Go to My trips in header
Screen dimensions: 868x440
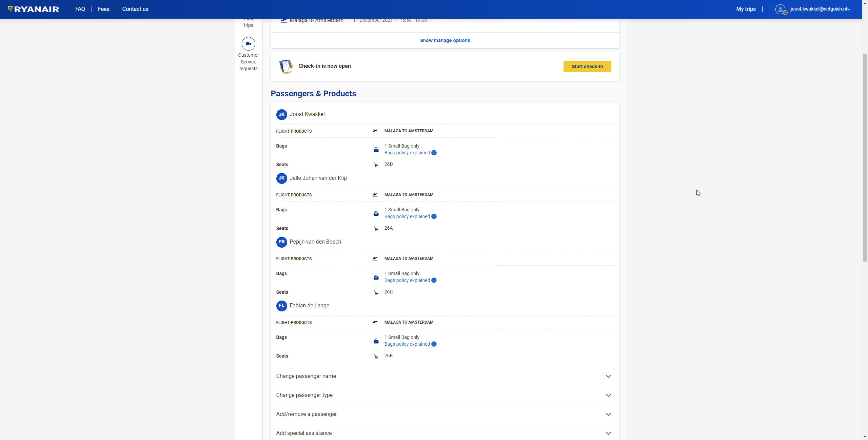pos(746,9)
